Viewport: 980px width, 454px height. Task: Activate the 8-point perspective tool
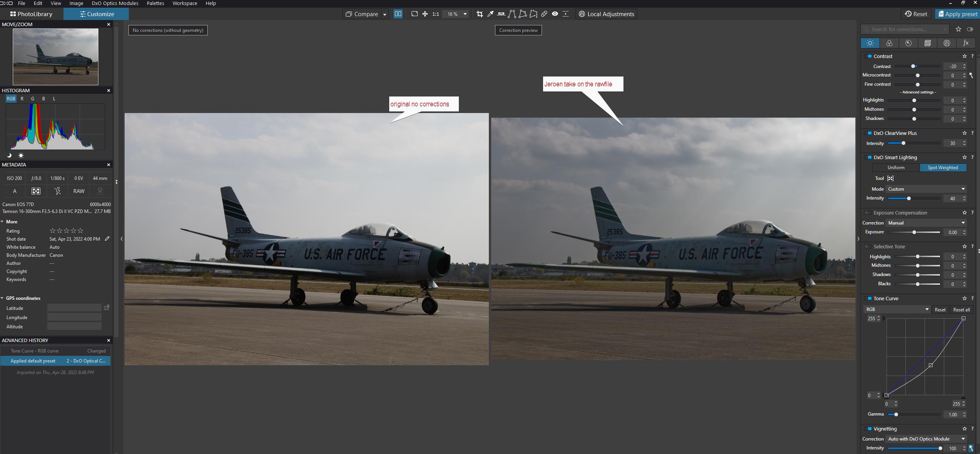(533, 14)
